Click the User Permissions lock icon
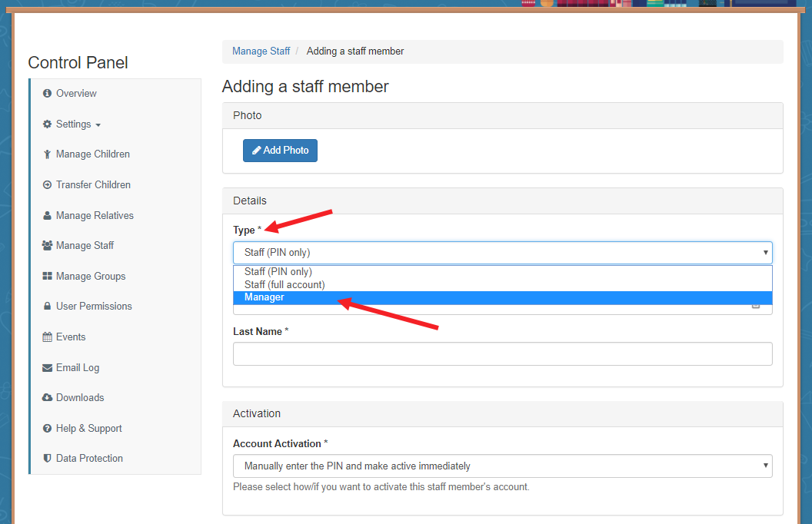 pos(47,307)
